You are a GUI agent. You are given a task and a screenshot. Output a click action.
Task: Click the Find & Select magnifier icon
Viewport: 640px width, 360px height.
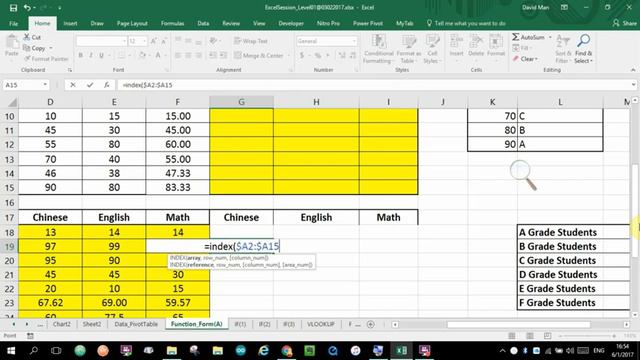click(584, 41)
